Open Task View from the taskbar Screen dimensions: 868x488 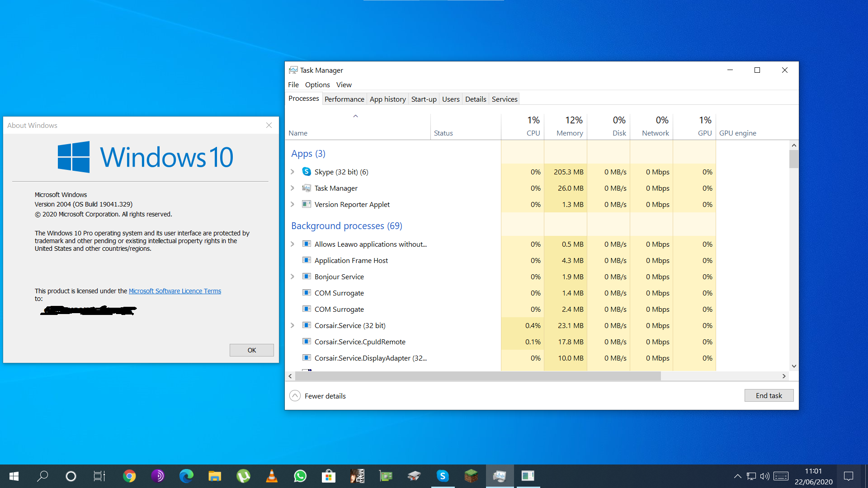[99, 476]
